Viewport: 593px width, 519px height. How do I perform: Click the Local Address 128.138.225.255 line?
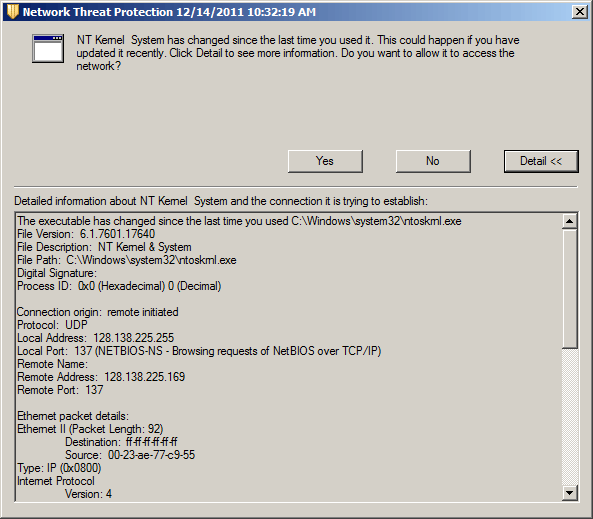tap(96, 338)
